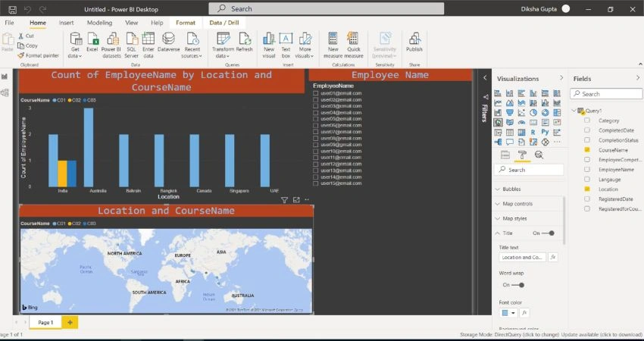The width and height of the screenshot is (644, 341).
Task: Open the Get data source menu
Action: click(75, 45)
